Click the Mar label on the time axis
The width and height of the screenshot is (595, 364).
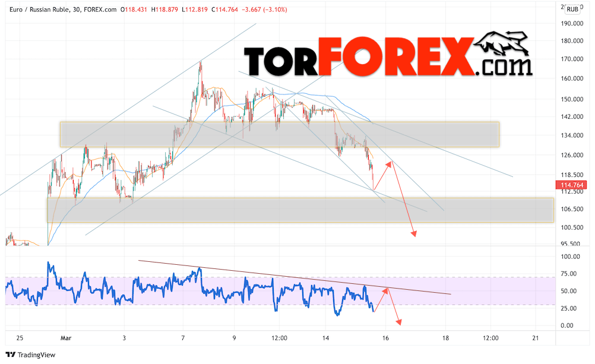[x=66, y=338]
